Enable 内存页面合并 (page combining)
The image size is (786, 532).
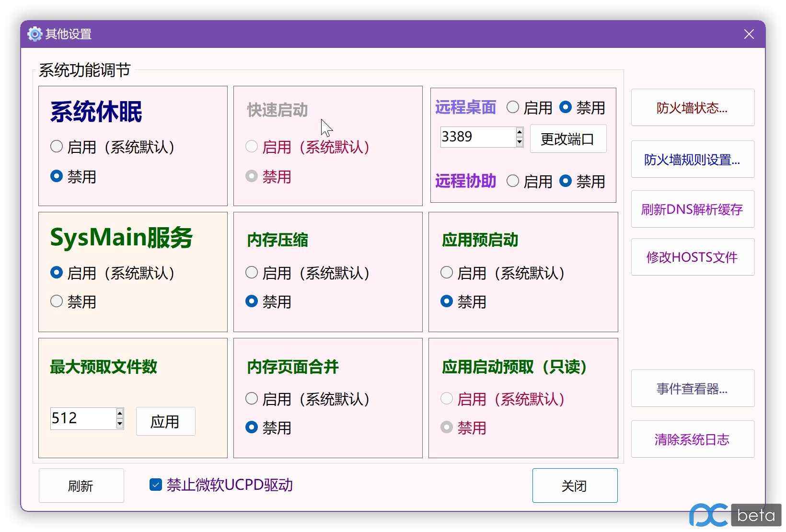251,398
